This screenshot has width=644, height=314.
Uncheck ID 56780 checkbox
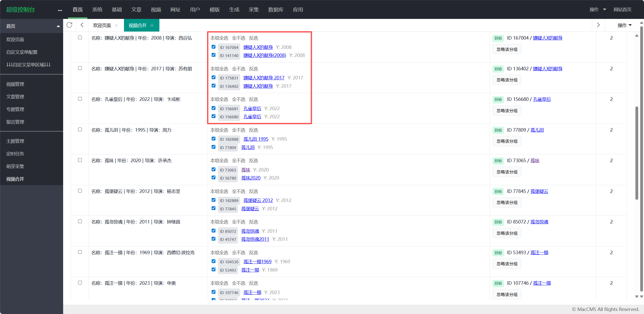click(213, 178)
